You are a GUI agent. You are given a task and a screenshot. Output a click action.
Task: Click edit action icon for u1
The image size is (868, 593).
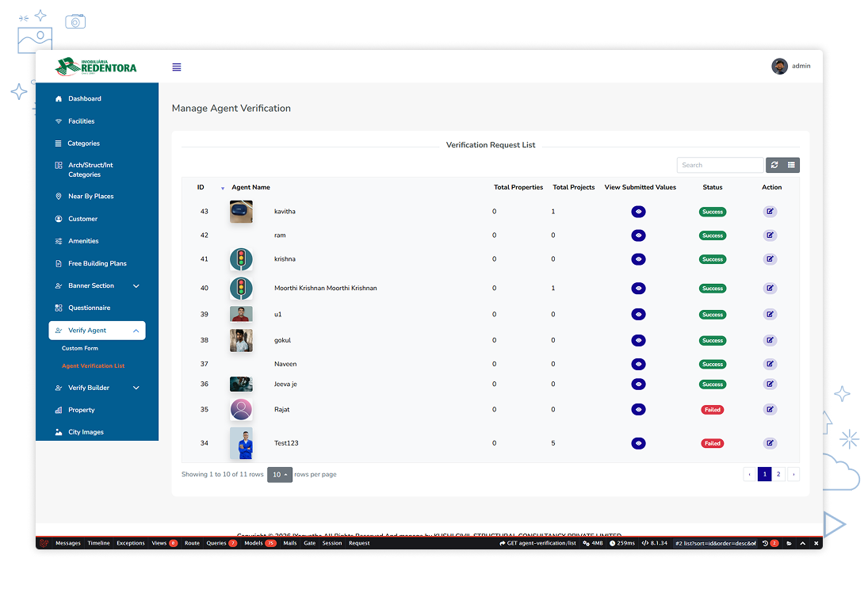click(x=770, y=315)
